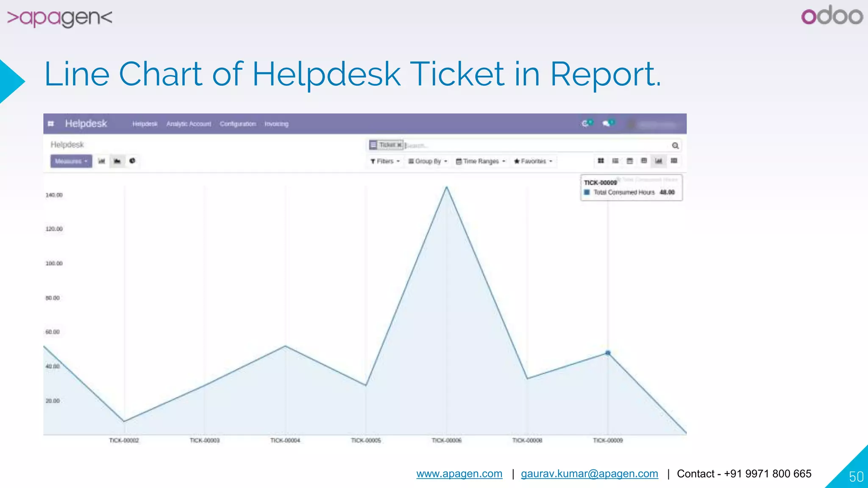Open the conversations chat icon
The image size is (868, 488).
[608, 123]
